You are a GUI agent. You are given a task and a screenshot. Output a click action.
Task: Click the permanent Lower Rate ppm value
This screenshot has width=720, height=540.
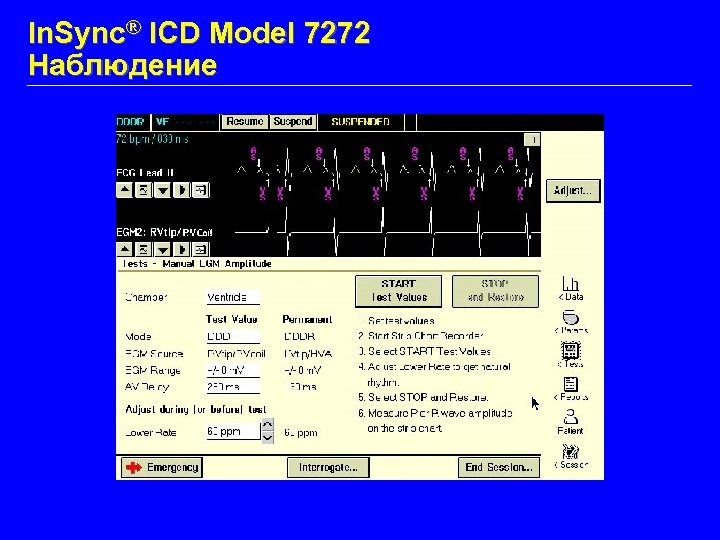tap(301, 433)
